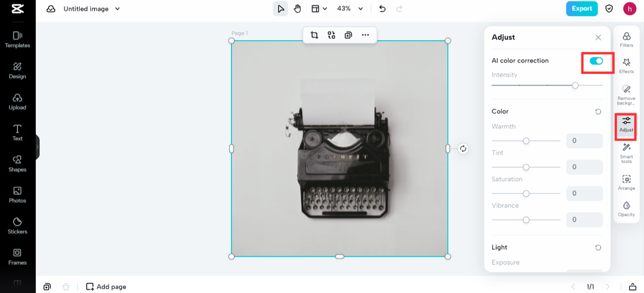
Task: Open the Opacity tool
Action: [x=626, y=209]
